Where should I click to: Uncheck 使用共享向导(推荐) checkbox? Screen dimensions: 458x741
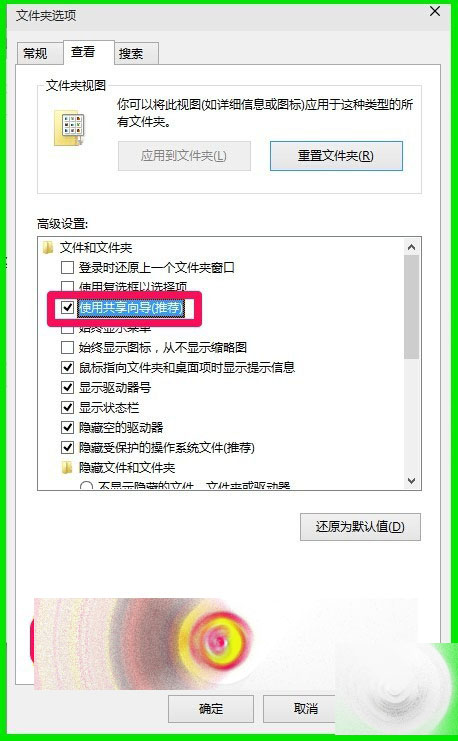[68, 308]
